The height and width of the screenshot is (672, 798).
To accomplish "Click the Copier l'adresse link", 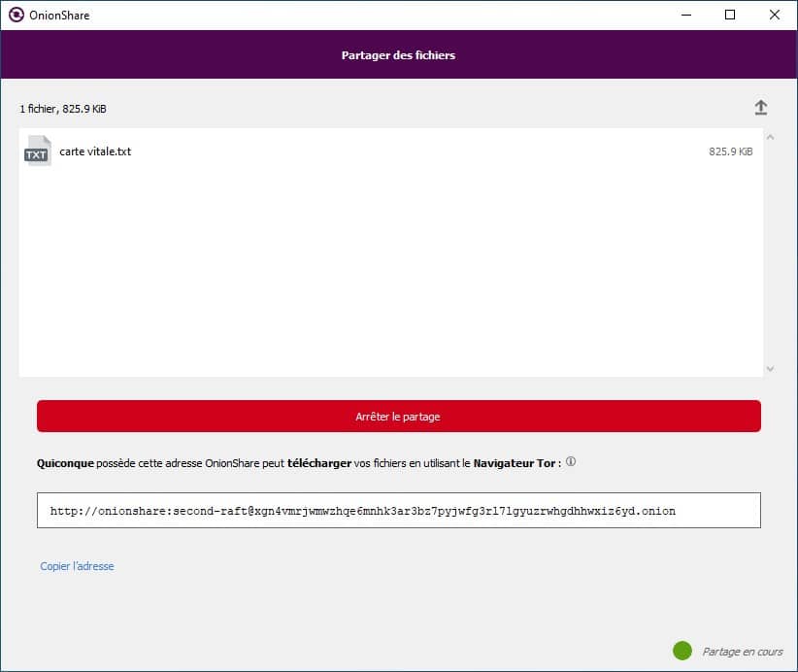I will pos(77,566).
